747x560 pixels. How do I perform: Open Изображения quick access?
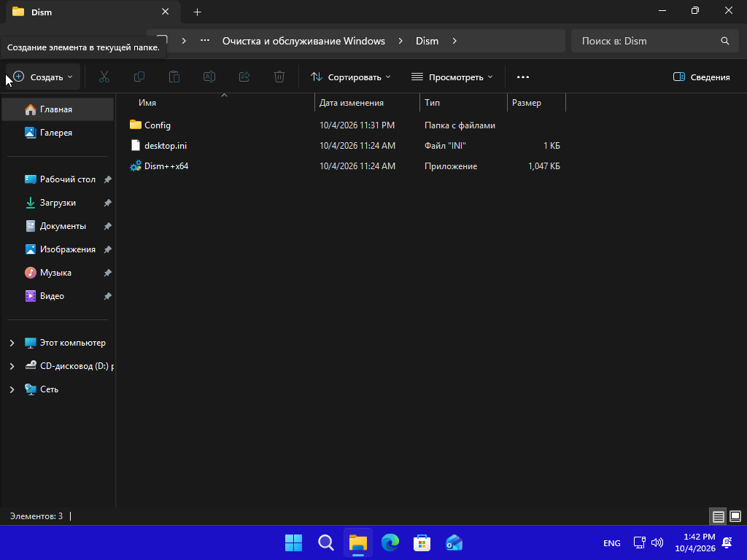pos(58,249)
